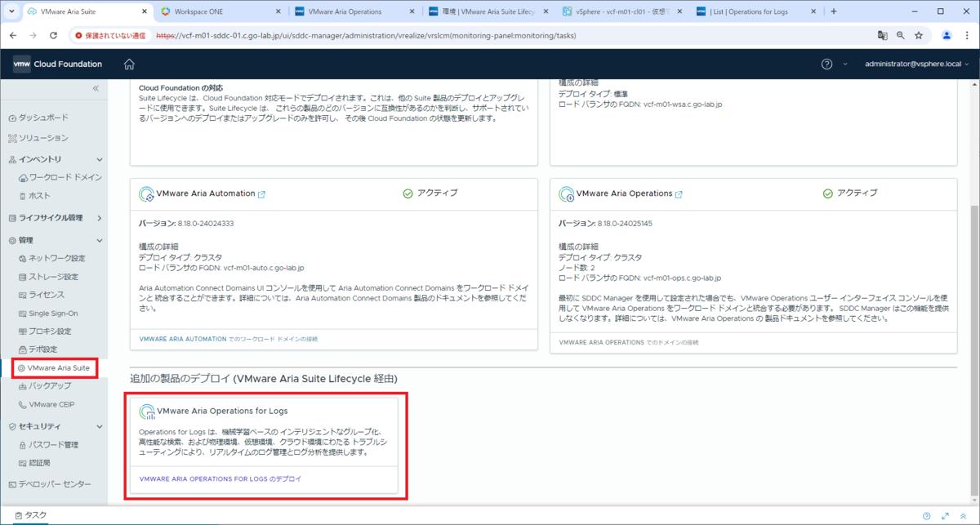Image resolution: width=980 pixels, height=525 pixels.
Task: Click the translate page icon
Action: click(882, 36)
